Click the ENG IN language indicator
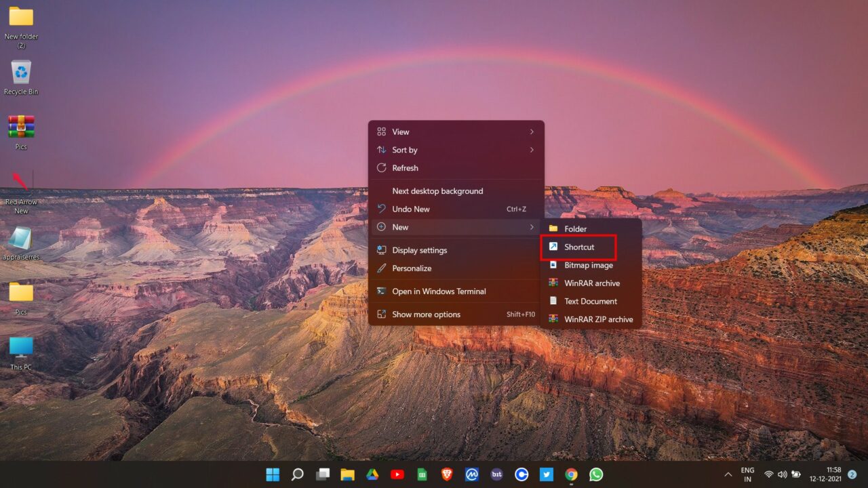The image size is (868, 488). click(747, 474)
